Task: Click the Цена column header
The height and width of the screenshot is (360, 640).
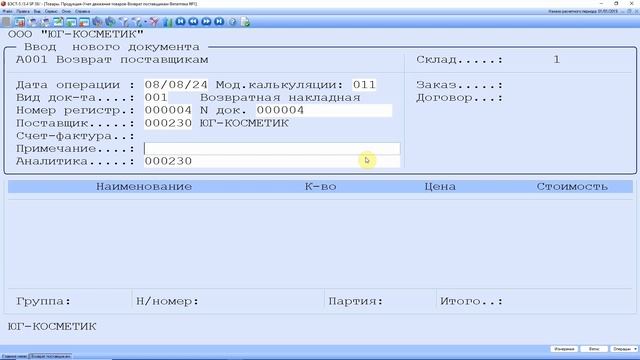Action: 440,187
